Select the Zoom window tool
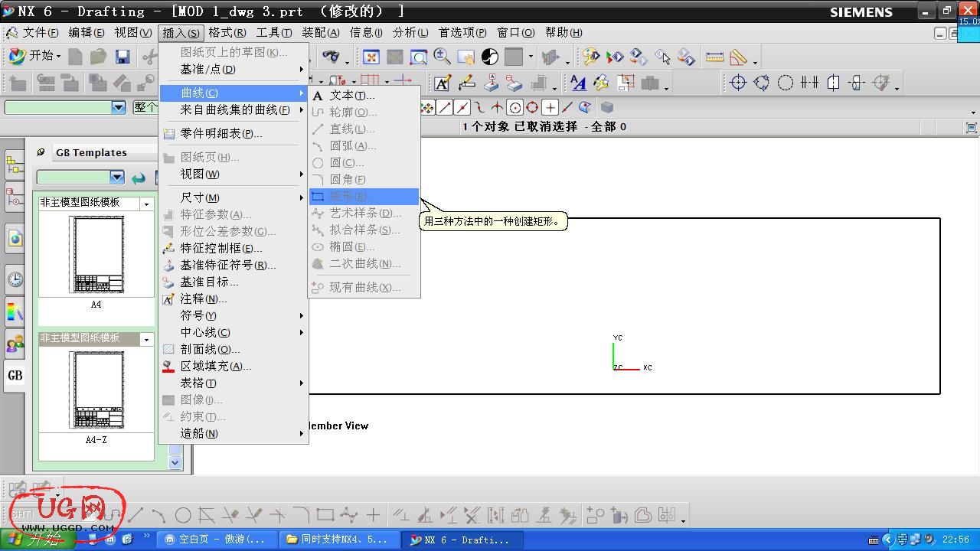 click(x=418, y=57)
